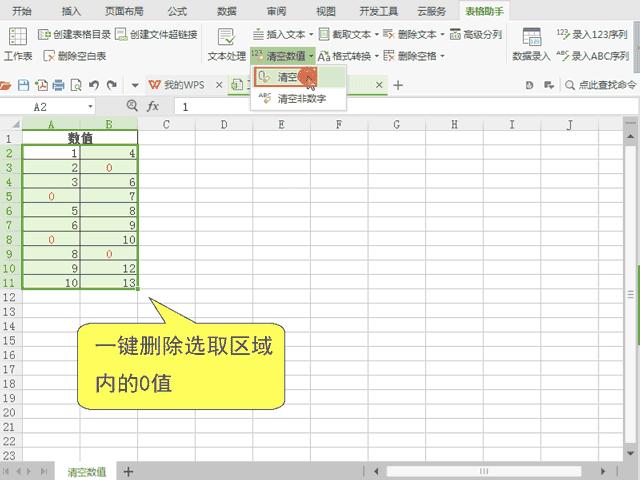Close 我的WPS tab

[x=219, y=85]
